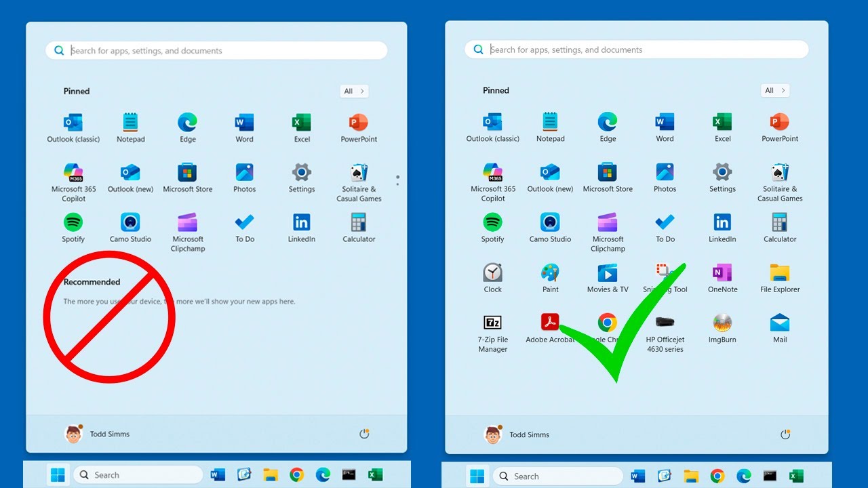Open Spotify in the left Start menu
Screen dimensions: 868x488
coord(73,228)
